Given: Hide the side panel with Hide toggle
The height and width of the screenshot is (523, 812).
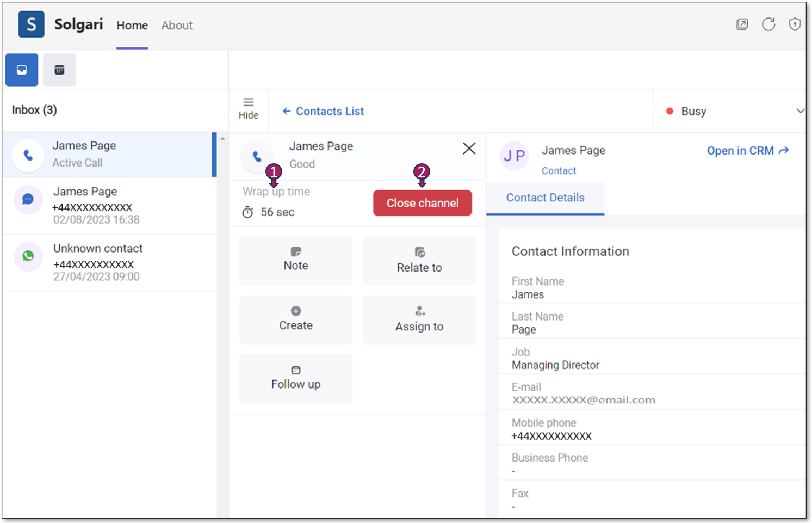Looking at the screenshot, I should (x=249, y=108).
